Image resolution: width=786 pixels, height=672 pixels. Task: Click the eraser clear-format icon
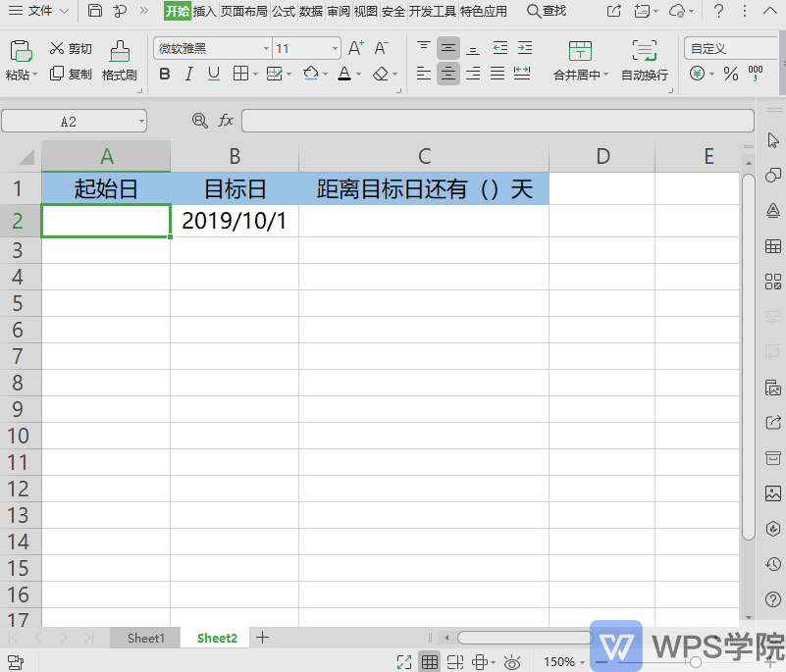[x=381, y=75]
